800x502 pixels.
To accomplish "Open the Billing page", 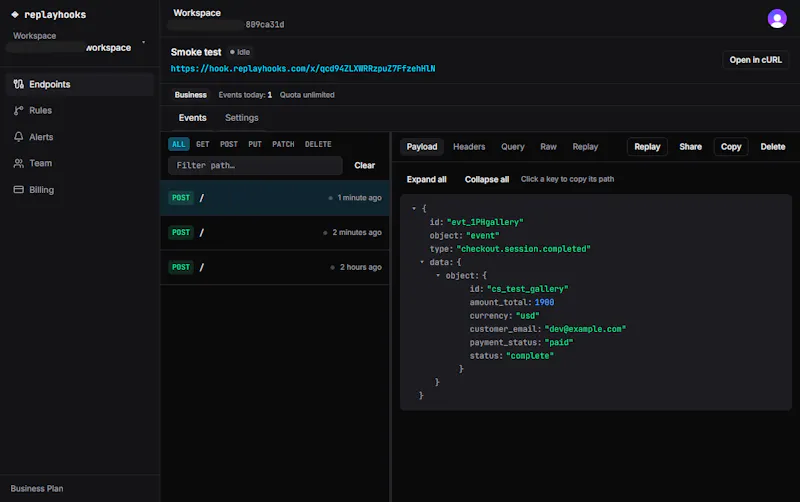I will [x=80, y=190].
